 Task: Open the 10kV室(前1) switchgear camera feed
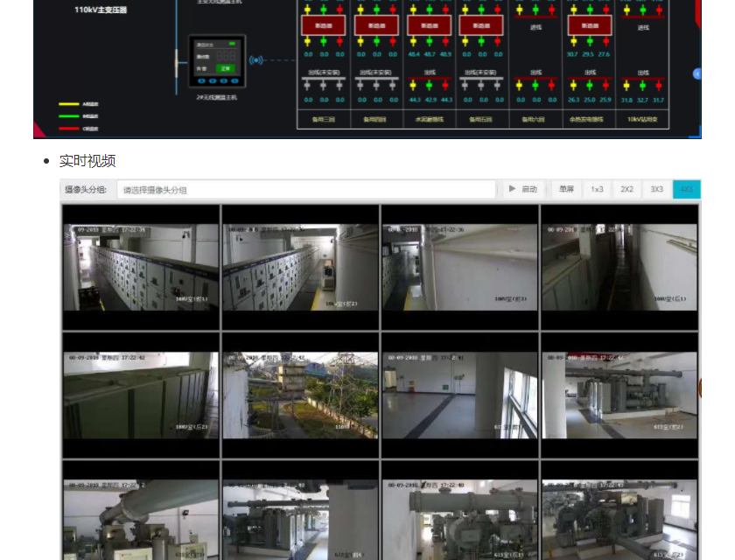tap(141, 267)
